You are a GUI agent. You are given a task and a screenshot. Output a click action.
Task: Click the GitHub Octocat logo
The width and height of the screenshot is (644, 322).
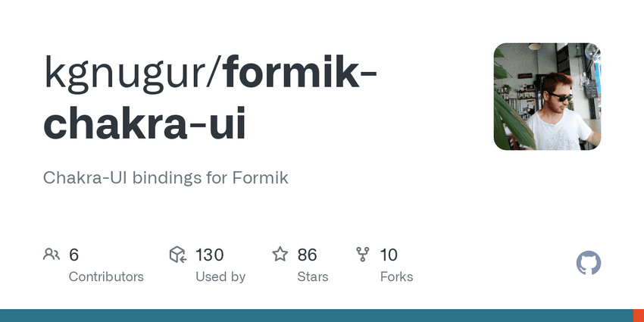point(589,264)
